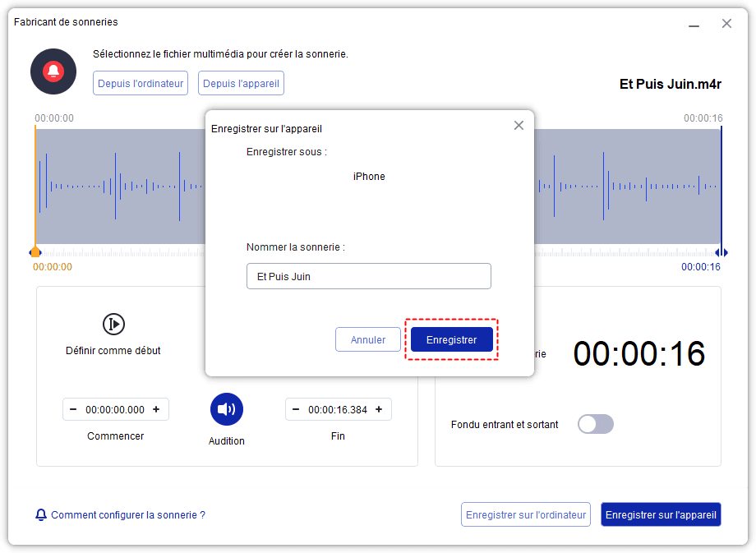
Task: Choose Depuis l'appareil file source
Action: [x=242, y=83]
